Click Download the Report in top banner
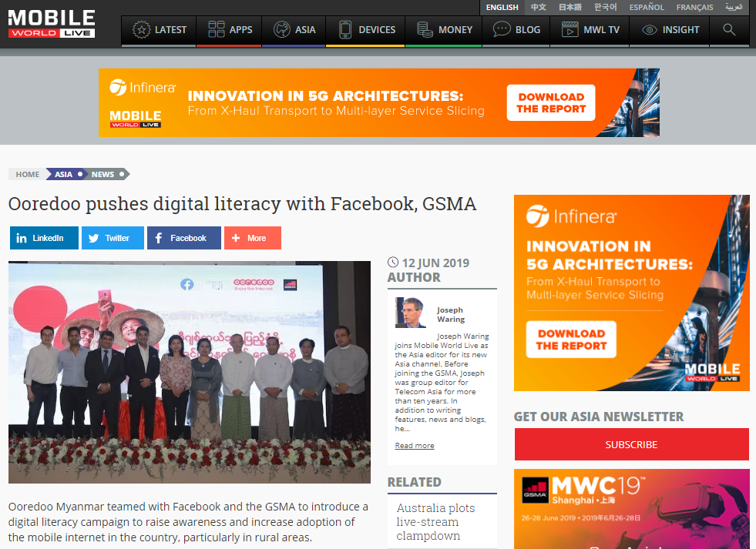This screenshot has height=549, width=756. (551, 103)
